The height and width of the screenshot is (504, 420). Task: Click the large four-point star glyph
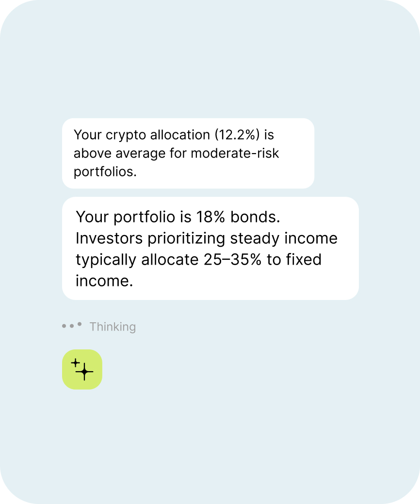tap(84, 372)
